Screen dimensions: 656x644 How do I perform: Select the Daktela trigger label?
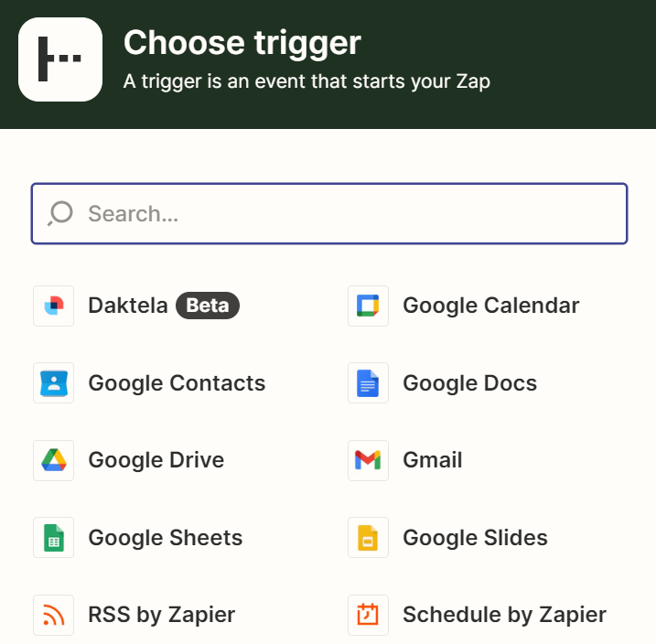point(127,306)
